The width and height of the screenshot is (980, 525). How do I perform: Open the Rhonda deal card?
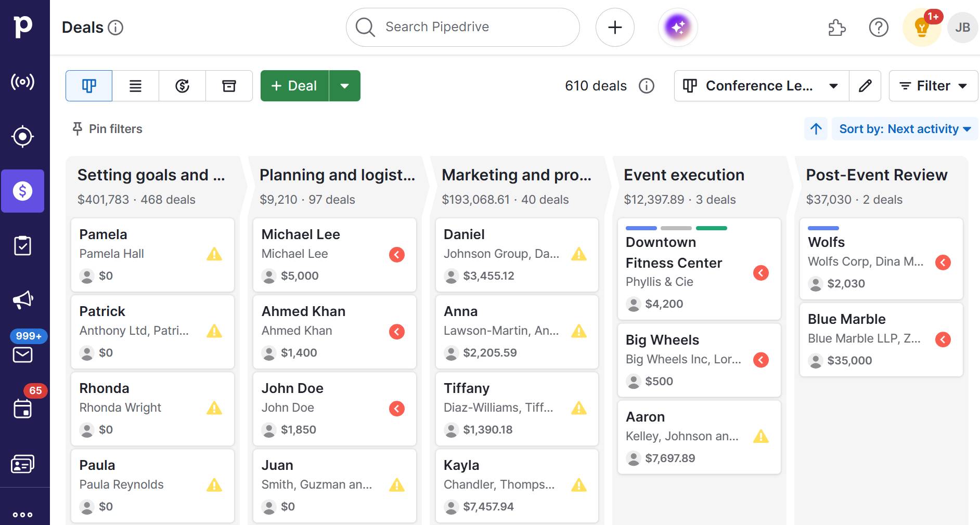point(152,409)
